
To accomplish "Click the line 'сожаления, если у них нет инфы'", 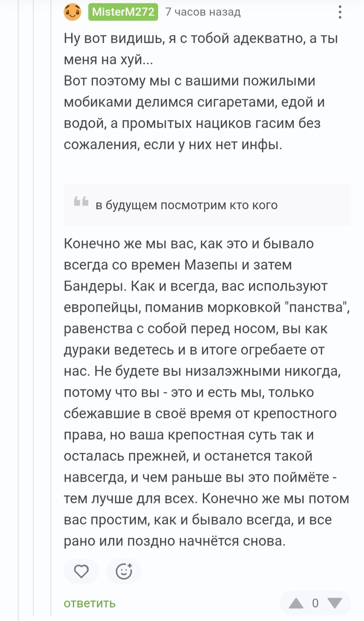I will pyautogui.click(x=173, y=145).
